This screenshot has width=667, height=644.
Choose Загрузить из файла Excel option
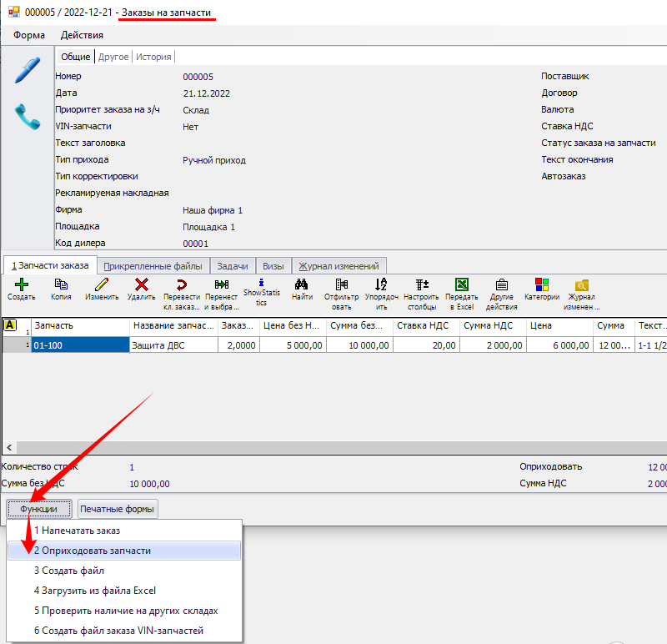point(94,591)
